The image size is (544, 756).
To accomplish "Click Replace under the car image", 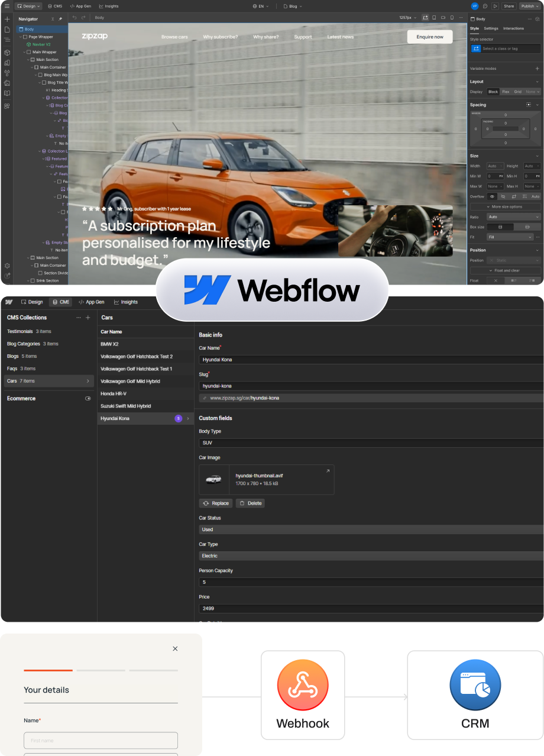I will [x=216, y=503].
